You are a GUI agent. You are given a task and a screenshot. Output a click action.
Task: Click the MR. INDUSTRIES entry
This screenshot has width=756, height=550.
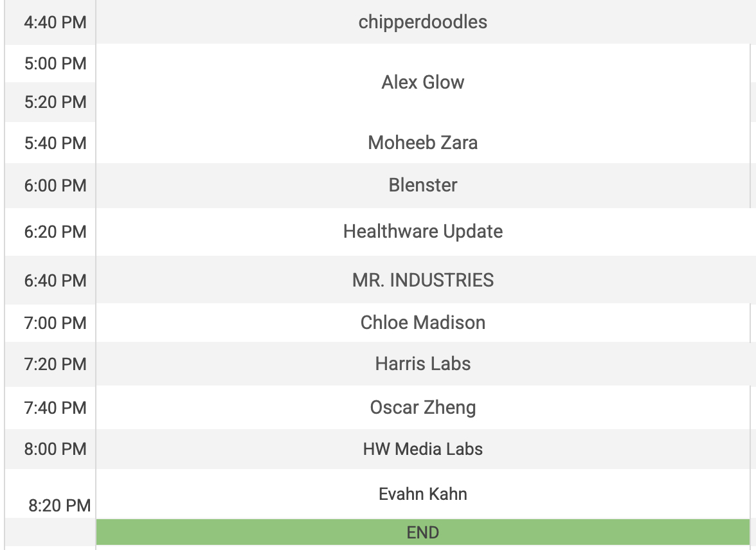pyautogui.click(x=423, y=280)
